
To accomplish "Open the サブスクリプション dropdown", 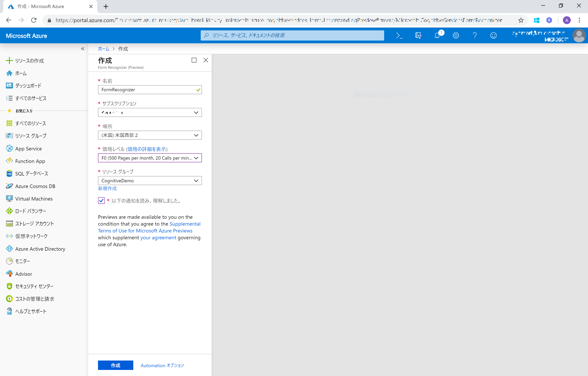I will [x=150, y=112].
